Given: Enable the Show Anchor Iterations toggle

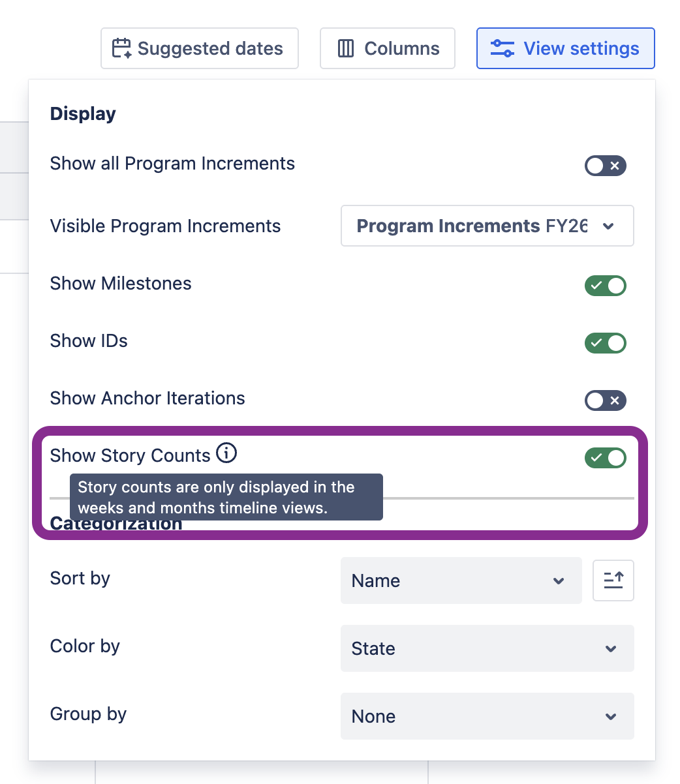Looking at the screenshot, I should click(605, 400).
